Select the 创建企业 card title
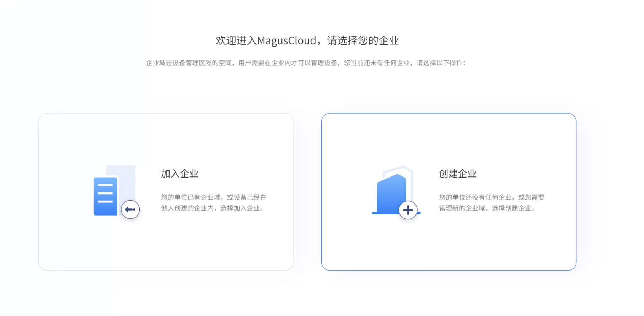Screen dimensions: 644x316 tap(457, 174)
